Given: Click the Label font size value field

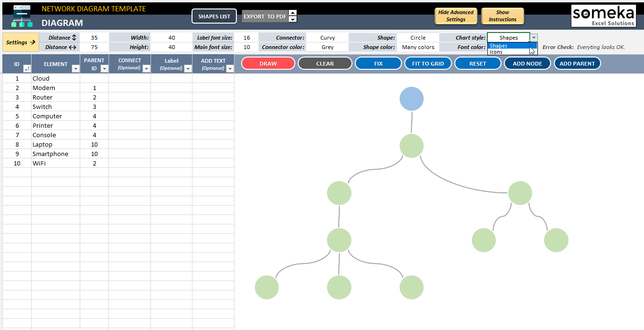Looking at the screenshot, I should [x=247, y=38].
